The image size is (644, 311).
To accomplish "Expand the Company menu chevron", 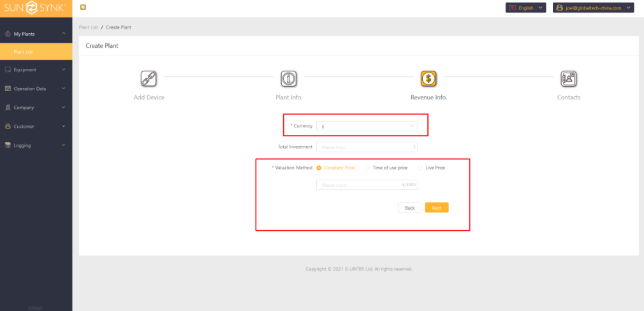I will (63, 107).
